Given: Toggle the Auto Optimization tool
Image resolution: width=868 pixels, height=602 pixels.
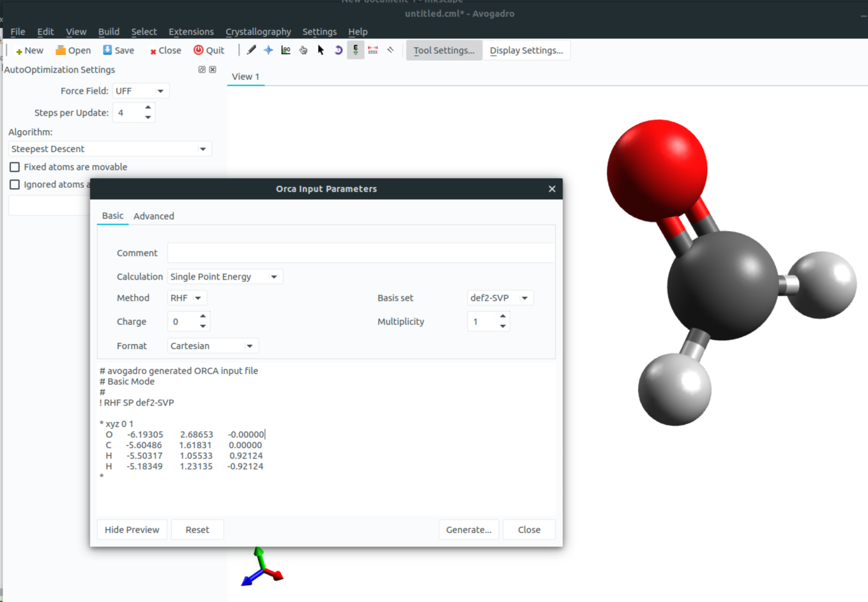Looking at the screenshot, I should pos(356,50).
